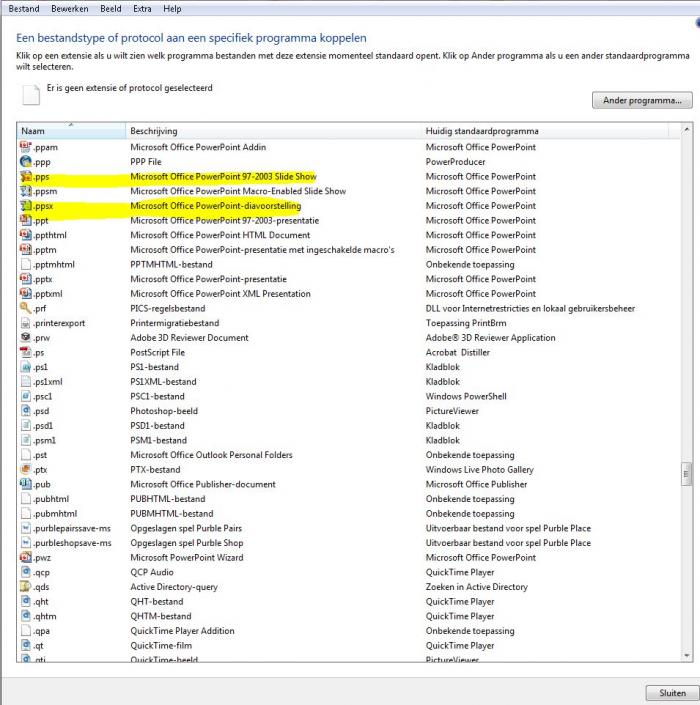The width and height of the screenshot is (700, 705).
Task: Click the Ander programma button
Action: click(x=642, y=100)
